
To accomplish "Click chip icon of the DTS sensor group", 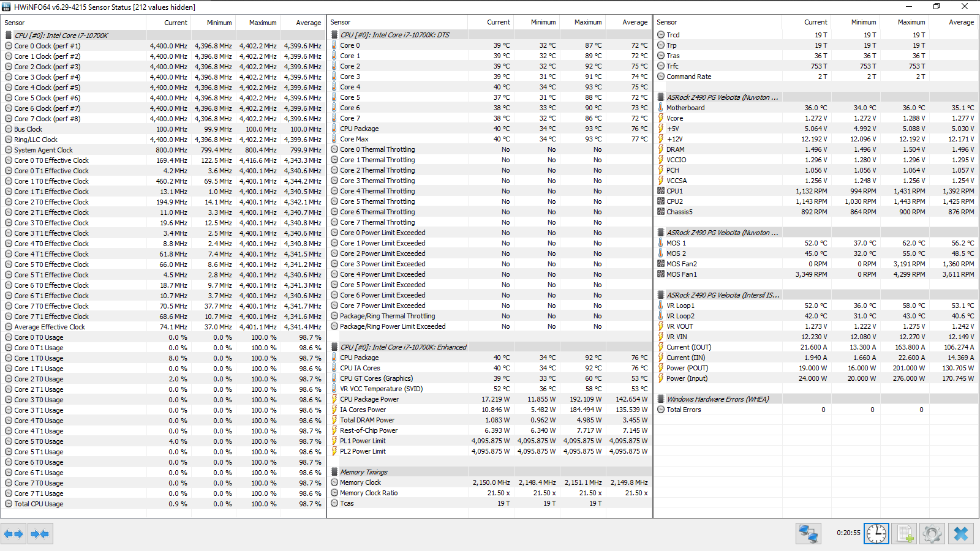I will [x=334, y=35].
